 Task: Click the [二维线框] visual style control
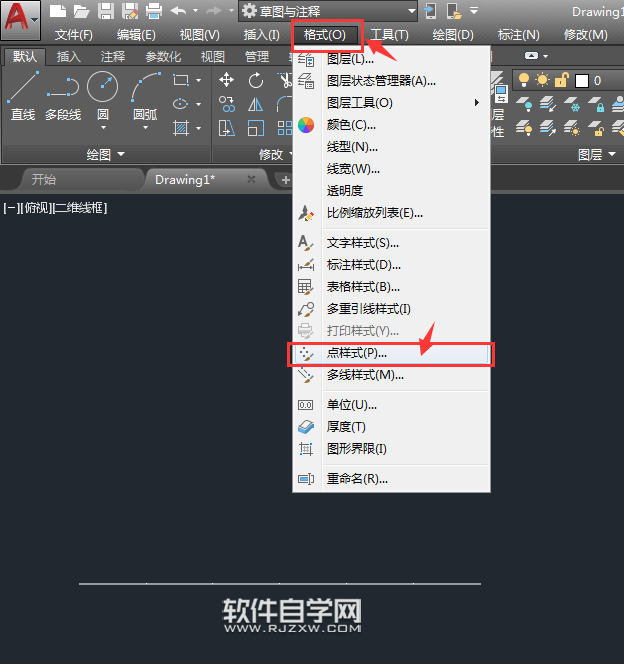80,208
